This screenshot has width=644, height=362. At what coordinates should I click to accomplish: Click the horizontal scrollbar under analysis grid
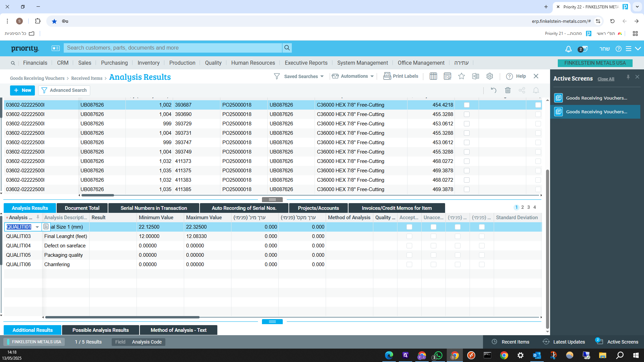tap(122, 317)
